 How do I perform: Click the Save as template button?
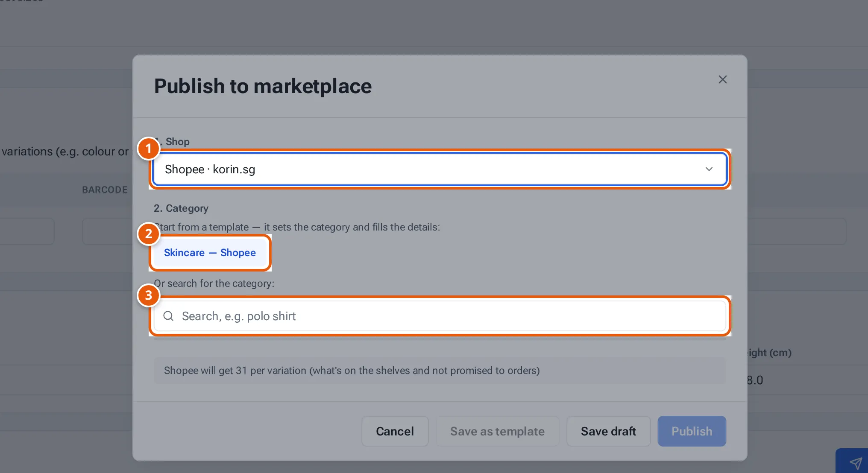[497, 431]
